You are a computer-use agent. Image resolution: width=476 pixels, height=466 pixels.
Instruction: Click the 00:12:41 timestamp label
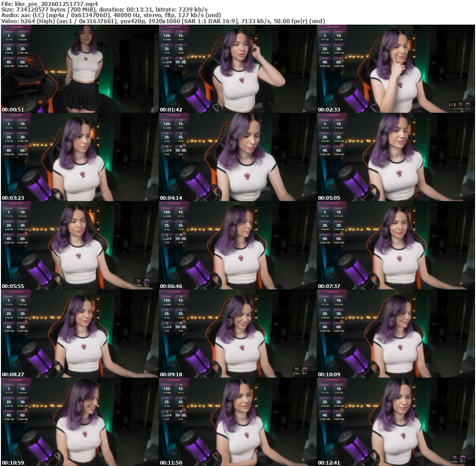pos(330,463)
